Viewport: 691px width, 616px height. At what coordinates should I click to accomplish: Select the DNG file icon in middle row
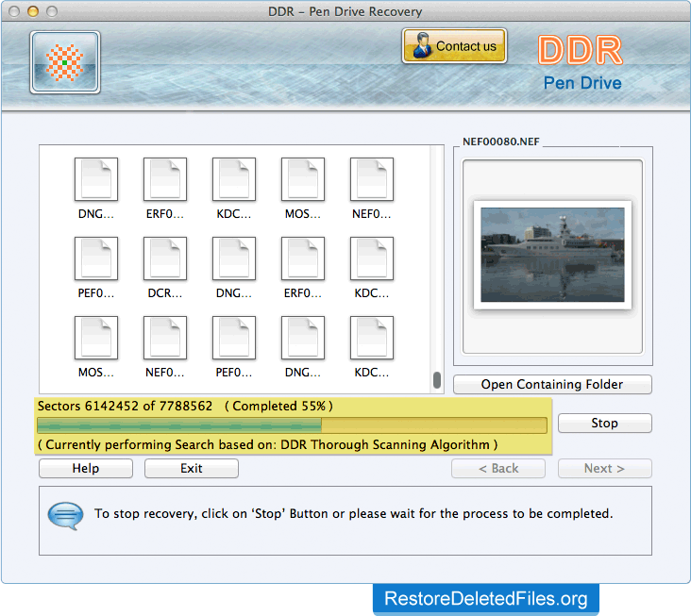pos(234,258)
